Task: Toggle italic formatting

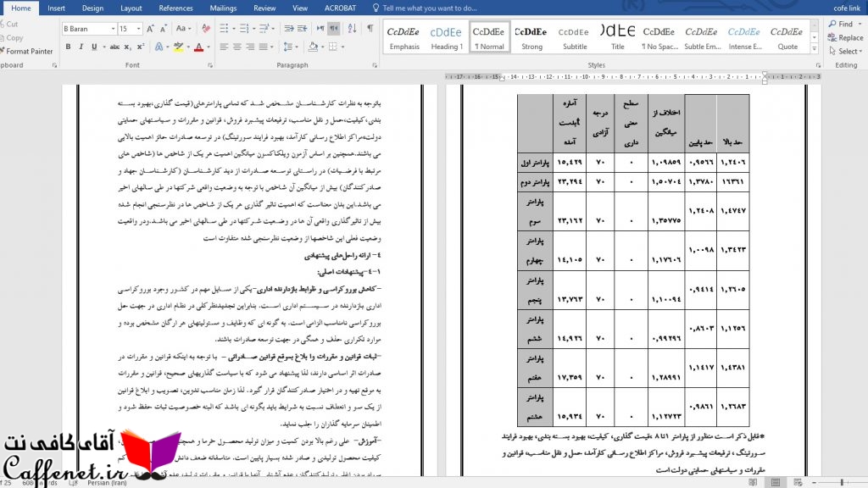Action: point(81,47)
